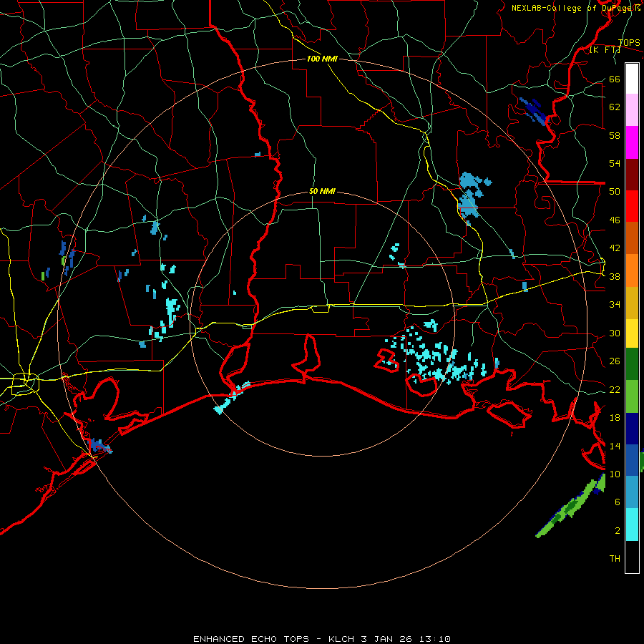Click the black swatch beside the 2 label
The height and width of the screenshot is (644, 644).
[x=632, y=557]
